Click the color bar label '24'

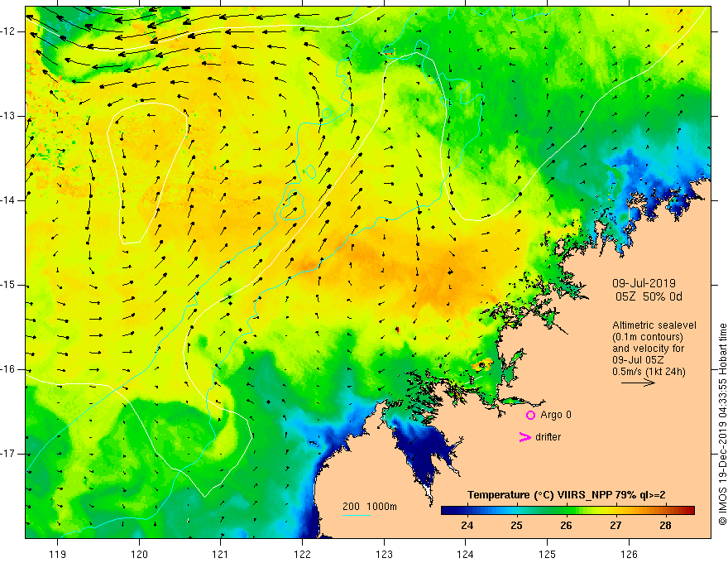point(467,526)
